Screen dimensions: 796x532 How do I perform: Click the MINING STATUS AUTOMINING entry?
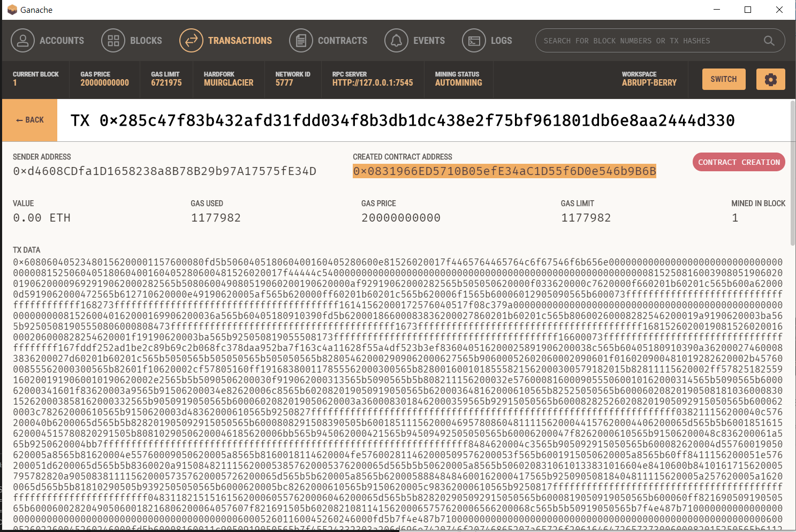[x=458, y=79]
